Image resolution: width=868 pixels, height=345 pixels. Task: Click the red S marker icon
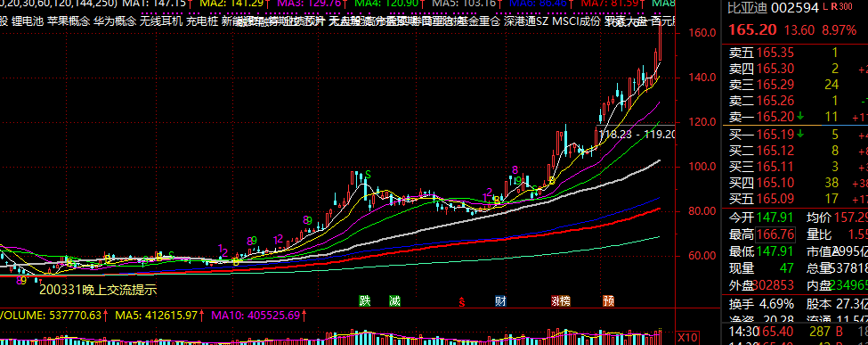pyautogui.click(x=462, y=301)
